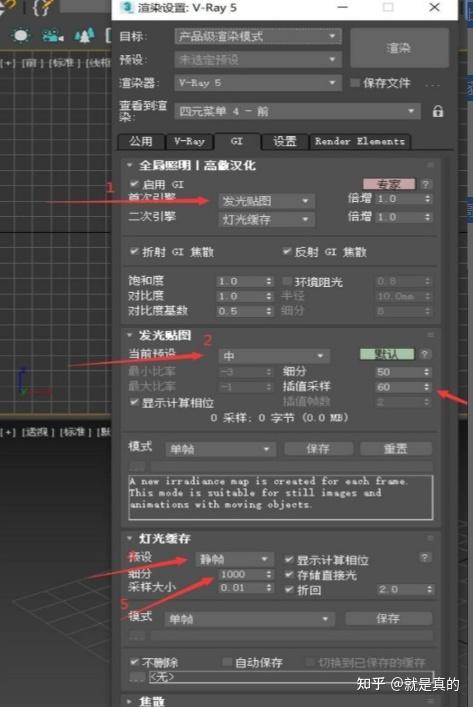The width and height of the screenshot is (473, 707).
Task: Toggle the 不删除 checkbox
Action: point(134,661)
